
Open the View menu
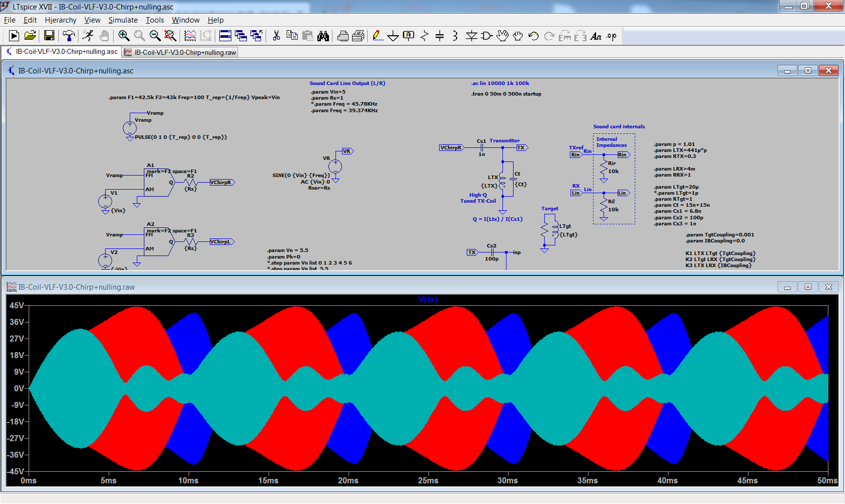(x=92, y=20)
